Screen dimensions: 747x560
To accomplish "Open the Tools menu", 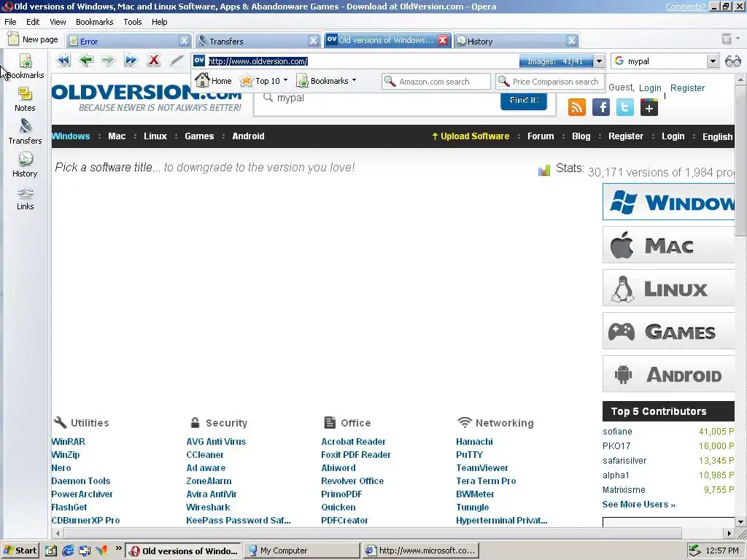I will tap(133, 22).
